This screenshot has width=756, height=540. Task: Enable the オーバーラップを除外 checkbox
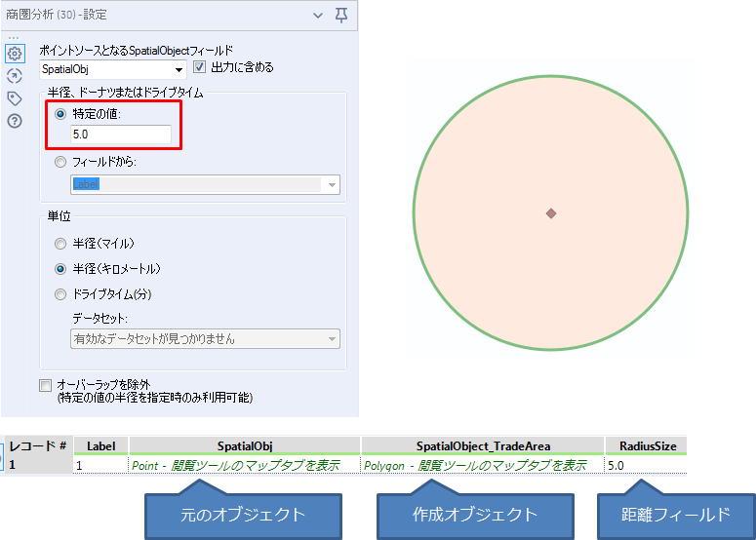(x=45, y=385)
